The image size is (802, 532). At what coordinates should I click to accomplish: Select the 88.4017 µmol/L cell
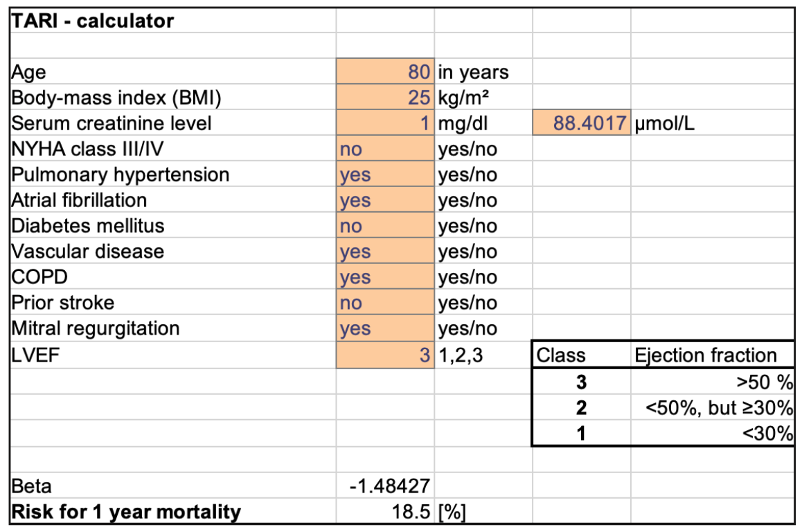(581, 123)
